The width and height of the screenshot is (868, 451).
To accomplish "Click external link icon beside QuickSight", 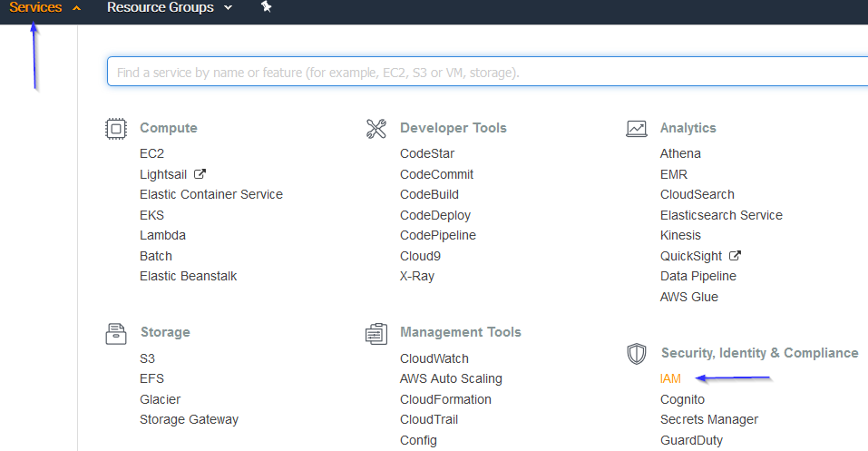I will [735, 255].
